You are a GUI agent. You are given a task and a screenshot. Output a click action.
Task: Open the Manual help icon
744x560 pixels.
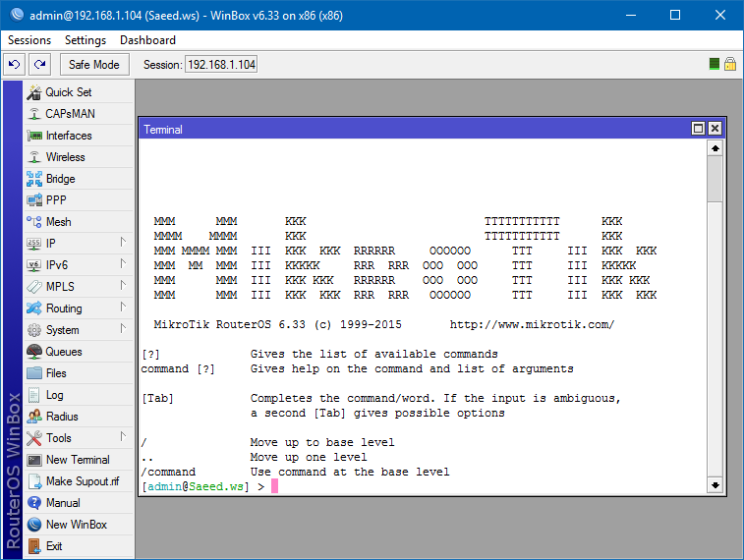tap(34, 503)
